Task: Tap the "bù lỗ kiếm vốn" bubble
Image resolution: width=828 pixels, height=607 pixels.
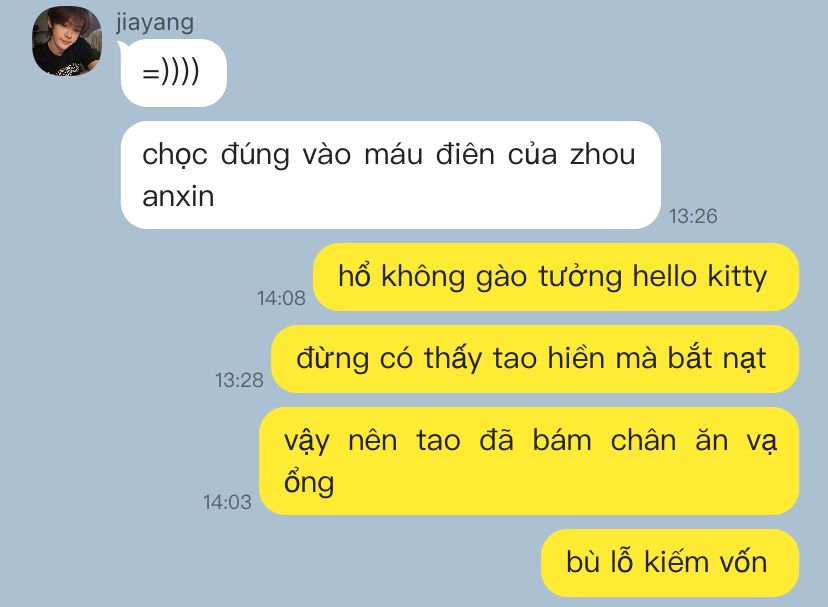Action: pos(670,563)
